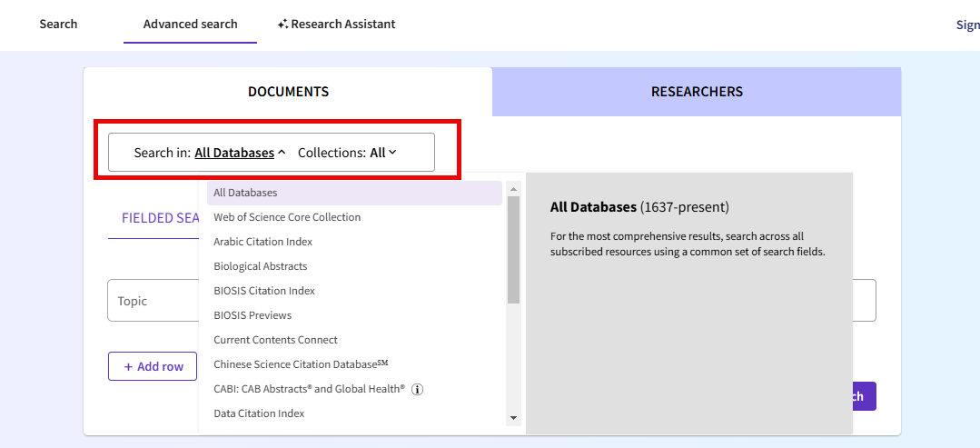Click the info icon beside CABI: CAB Abstracts
Image resolution: width=980 pixels, height=448 pixels.
pos(418,389)
